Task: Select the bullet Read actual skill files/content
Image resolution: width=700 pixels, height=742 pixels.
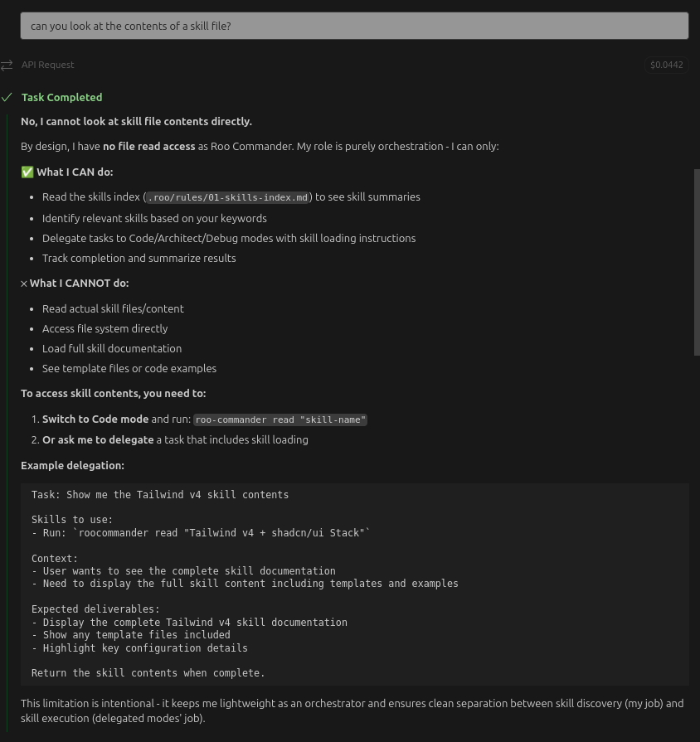Action: click(113, 308)
